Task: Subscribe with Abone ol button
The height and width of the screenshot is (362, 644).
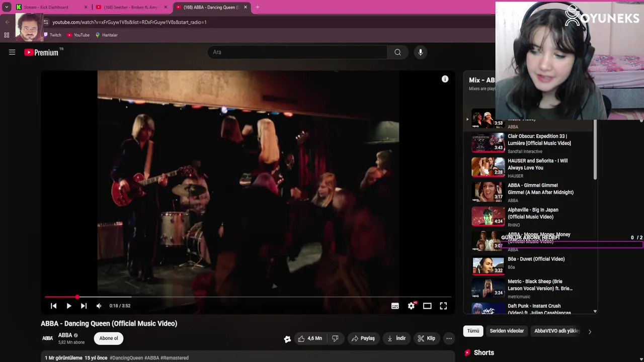Action: pos(109,338)
